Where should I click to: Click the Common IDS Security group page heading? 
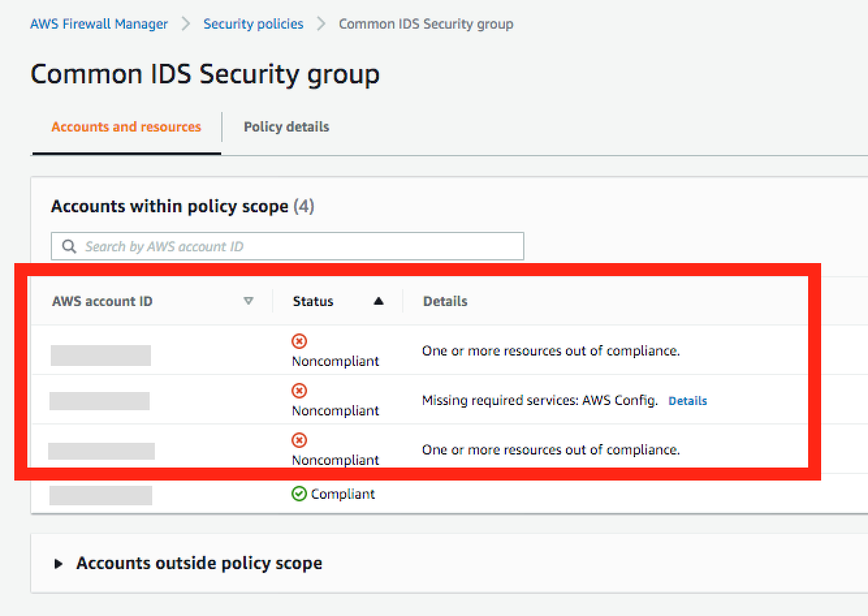click(x=205, y=74)
